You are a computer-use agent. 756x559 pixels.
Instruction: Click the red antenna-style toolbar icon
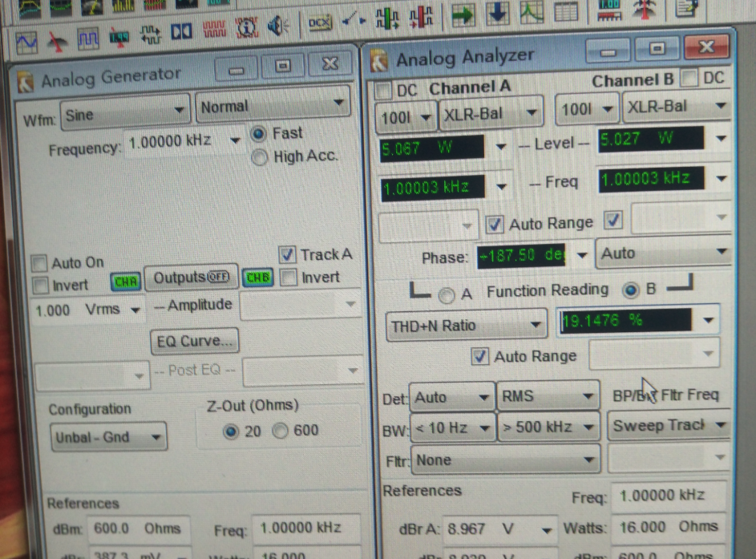pos(645,9)
